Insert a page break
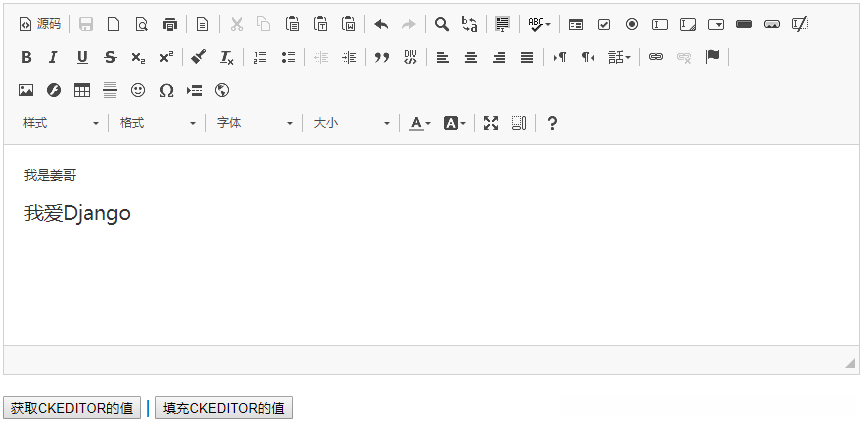The height and width of the screenshot is (427, 865). coord(194,90)
